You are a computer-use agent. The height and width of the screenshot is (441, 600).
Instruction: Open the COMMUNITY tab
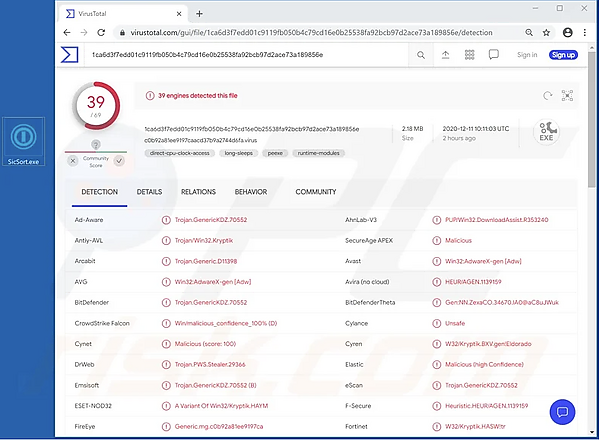click(x=316, y=192)
